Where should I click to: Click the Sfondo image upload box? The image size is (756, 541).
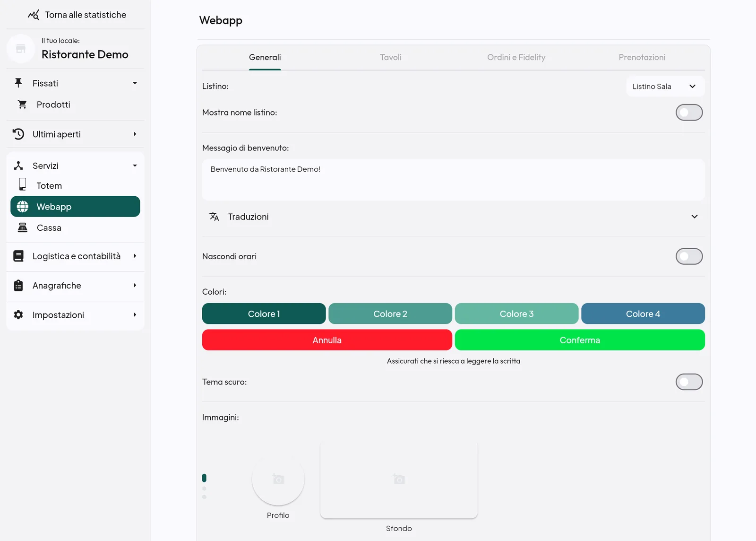[x=399, y=480]
